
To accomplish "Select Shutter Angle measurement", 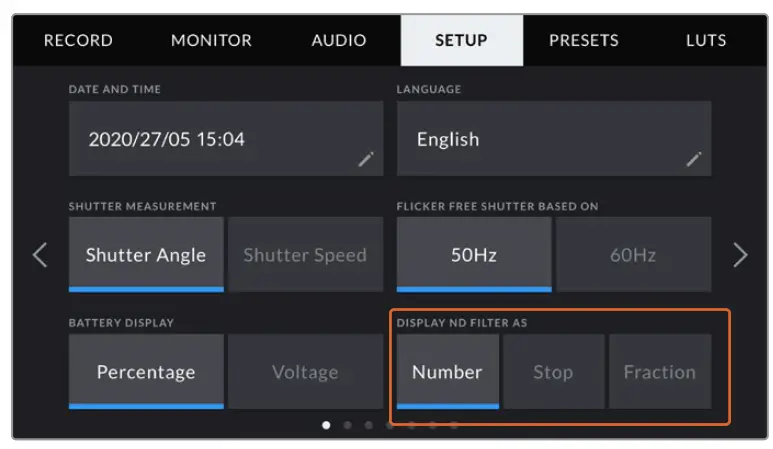I will pos(146,255).
